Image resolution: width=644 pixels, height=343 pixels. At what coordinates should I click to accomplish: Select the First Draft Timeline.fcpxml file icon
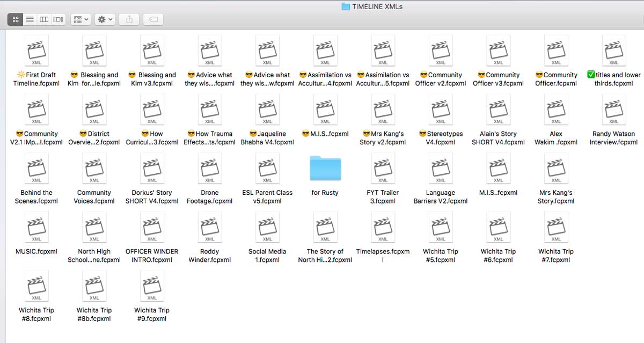(36, 51)
